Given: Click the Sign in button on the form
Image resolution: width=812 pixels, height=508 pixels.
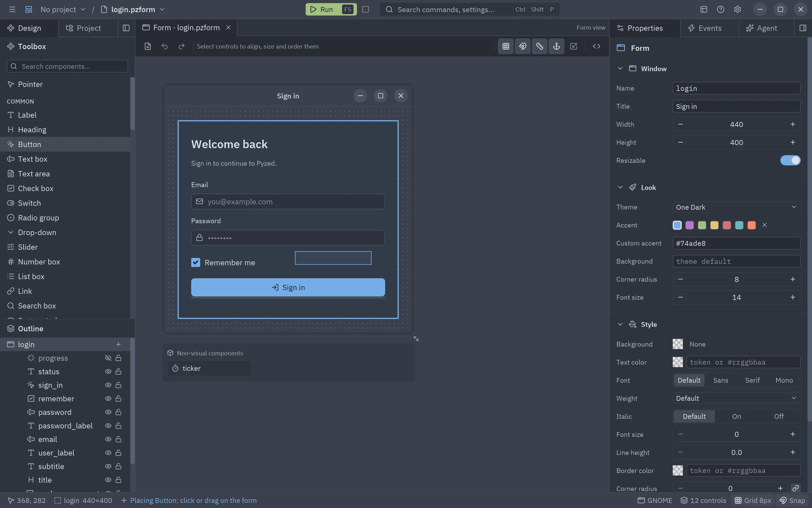Looking at the screenshot, I should (x=288, y=287).
